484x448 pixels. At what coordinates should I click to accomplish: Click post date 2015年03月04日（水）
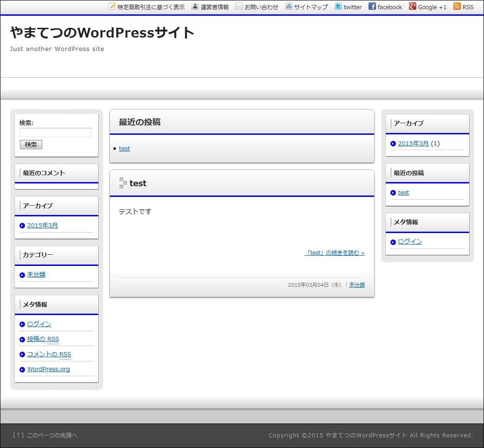(314, 285)
